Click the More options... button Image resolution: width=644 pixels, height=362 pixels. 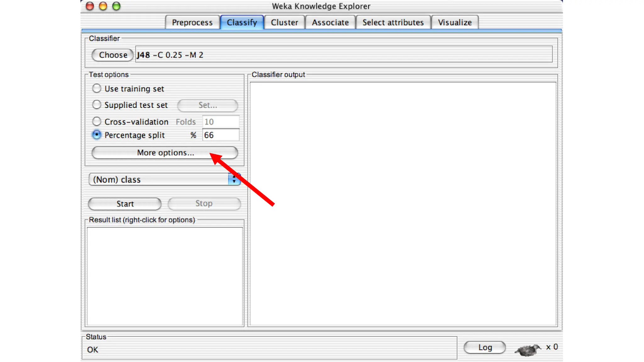[x=165, y=153]
